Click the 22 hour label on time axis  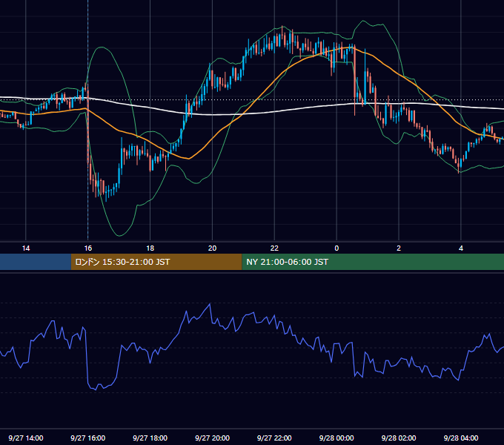point(274,248)
